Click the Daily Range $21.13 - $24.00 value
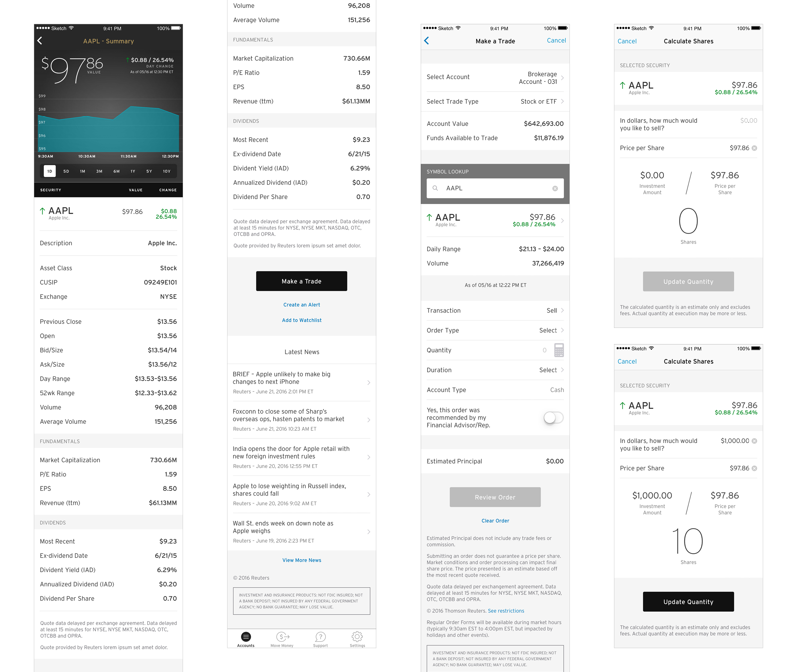The image size is (797, 672). coord(541,249)
